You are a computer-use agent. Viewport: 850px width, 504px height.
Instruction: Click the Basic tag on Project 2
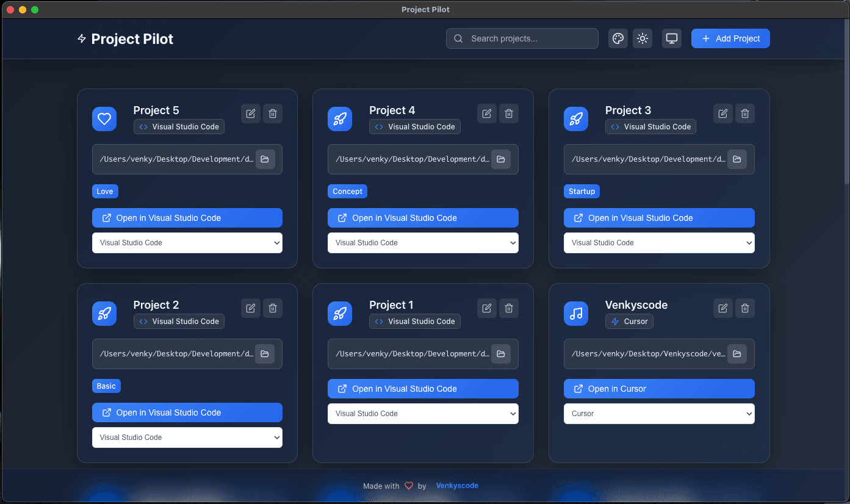[x=106, y=386]
